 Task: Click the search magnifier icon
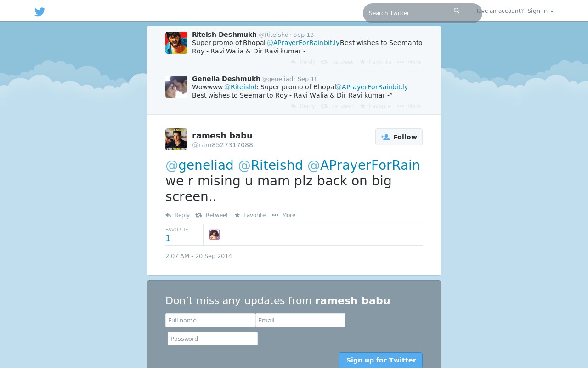point(457,11)
